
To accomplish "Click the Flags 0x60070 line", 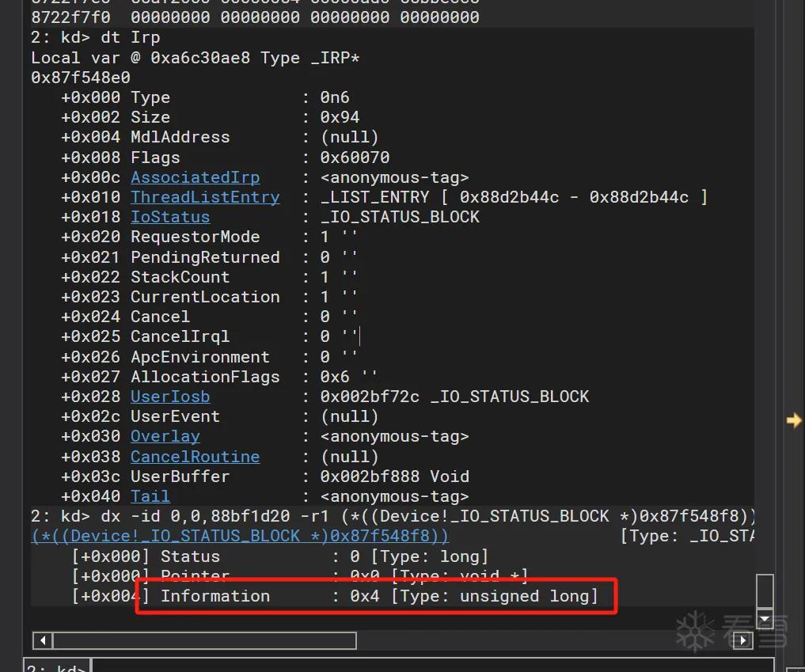I will [x=226, y=158].
